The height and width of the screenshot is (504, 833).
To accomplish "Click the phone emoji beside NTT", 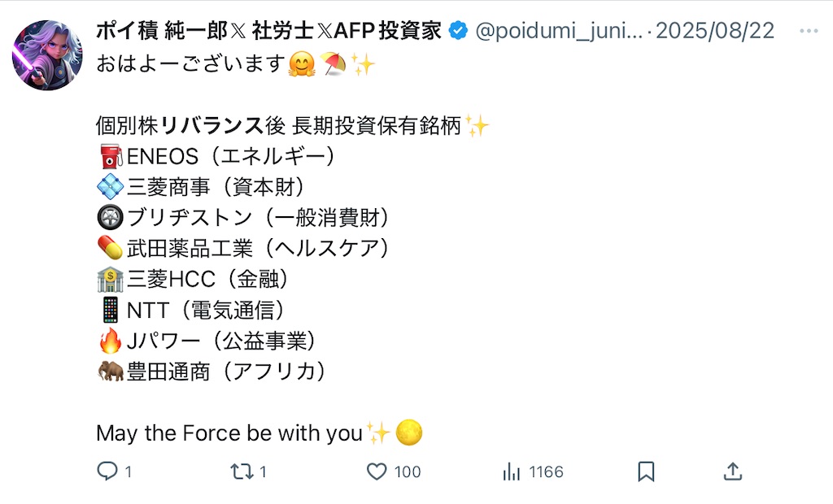I will (110, 311).
